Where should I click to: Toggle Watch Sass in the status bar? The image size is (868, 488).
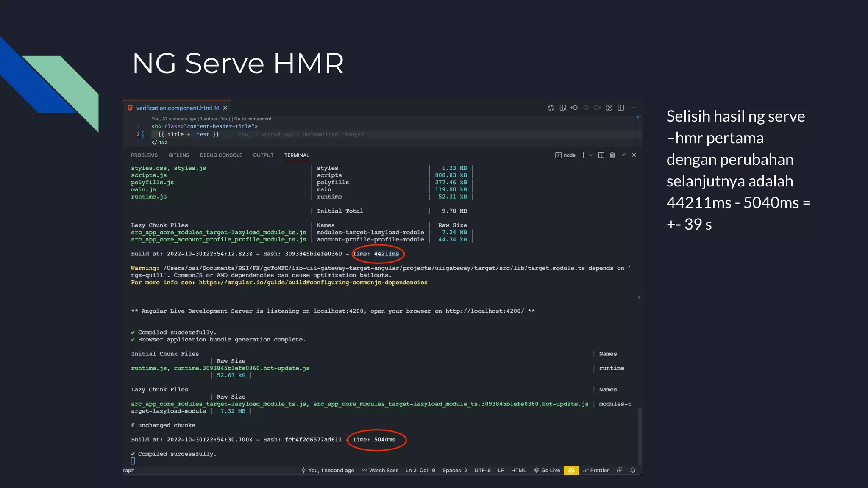(380, 471)
